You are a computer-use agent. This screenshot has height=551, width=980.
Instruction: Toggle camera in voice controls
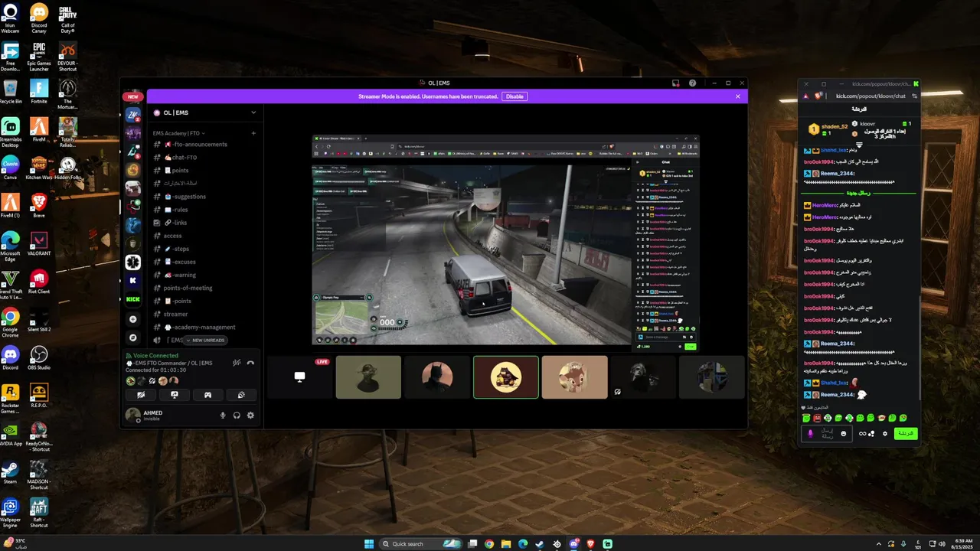click(x=141, y=395)
